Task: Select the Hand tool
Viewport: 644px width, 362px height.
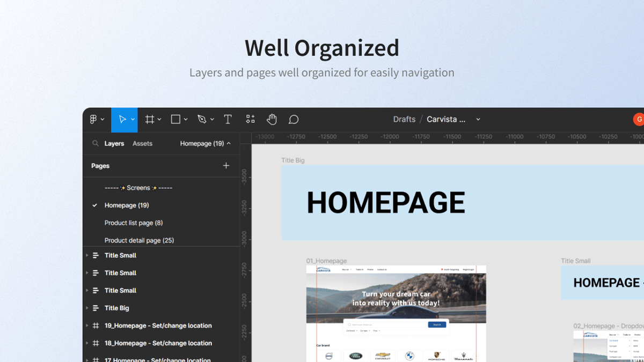Action: click(272, 119)
